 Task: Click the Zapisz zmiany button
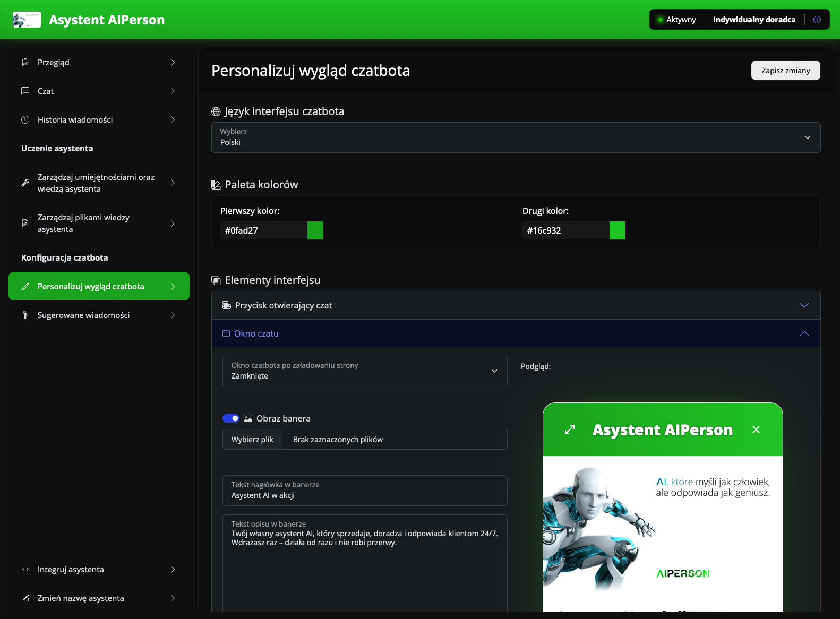785,71
